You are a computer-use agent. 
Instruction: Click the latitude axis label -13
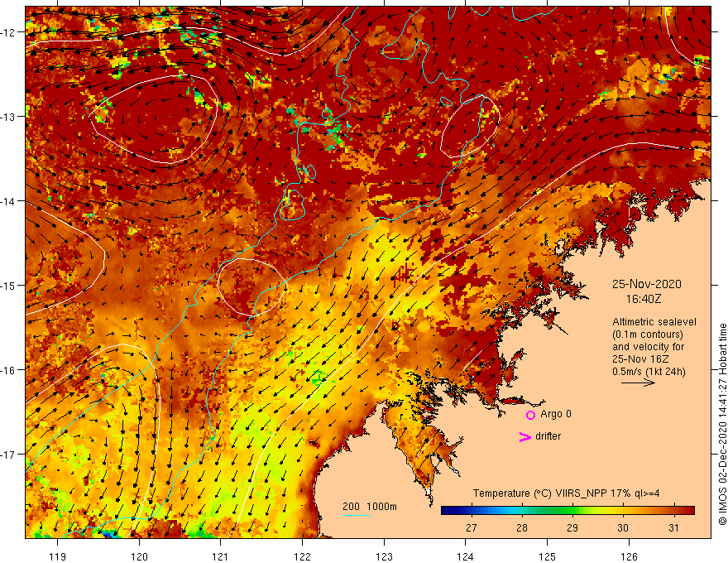(x=8, y=117)
